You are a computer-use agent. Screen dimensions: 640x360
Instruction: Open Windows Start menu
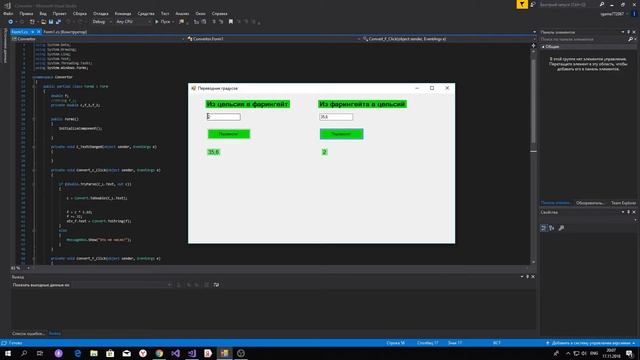pyautogui.click(x=8, y=353)
